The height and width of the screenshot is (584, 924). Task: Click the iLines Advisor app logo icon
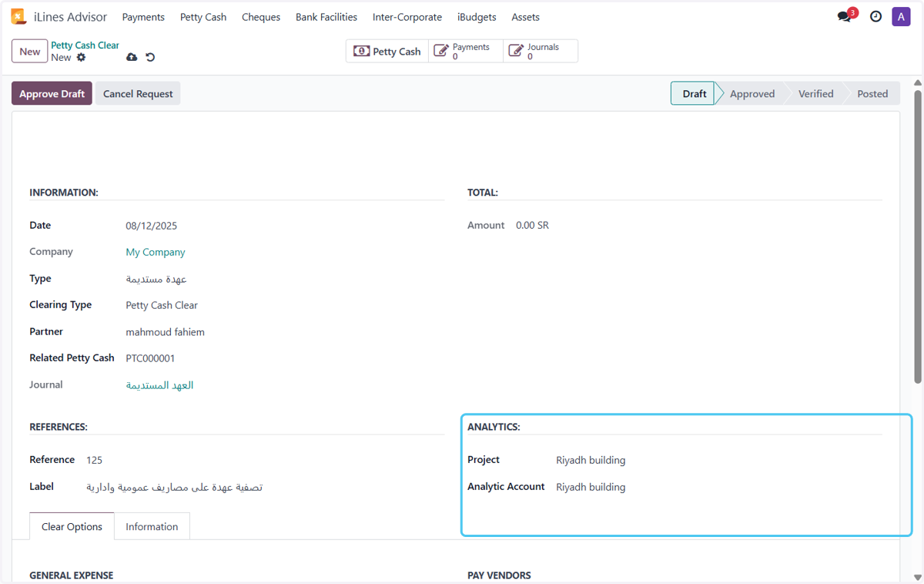[18, 16]
